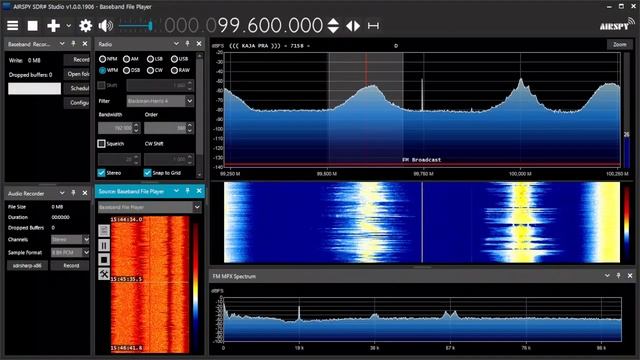
Task: Stop the baseband file player
Action: click(104, 260)
